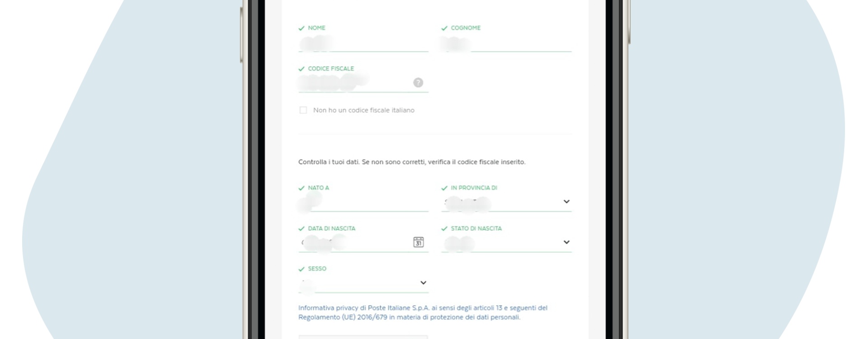Viewport: 868px width, 339px height.
Task: Click the checkmark beside In Provincia Di
Action: [x=444, y=188]
